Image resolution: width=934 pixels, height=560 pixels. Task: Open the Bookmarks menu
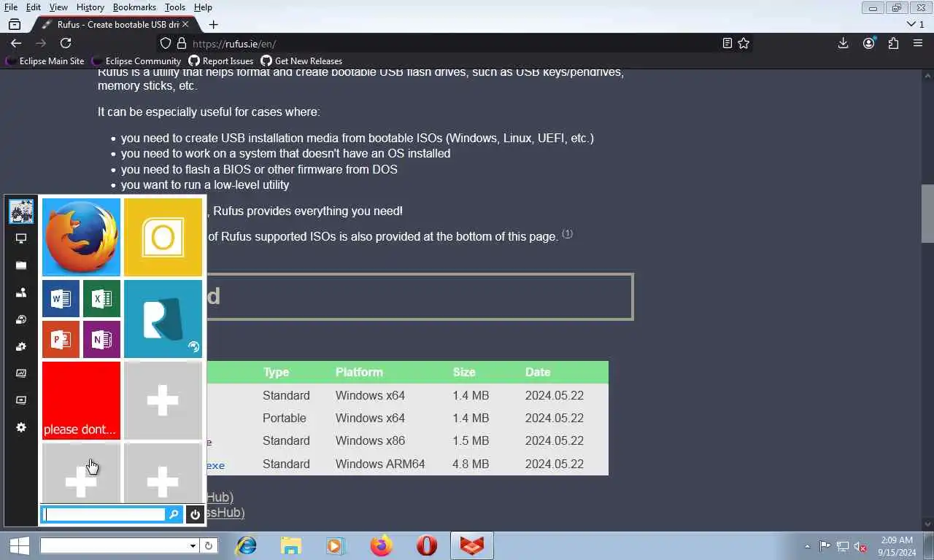[134, 7]
